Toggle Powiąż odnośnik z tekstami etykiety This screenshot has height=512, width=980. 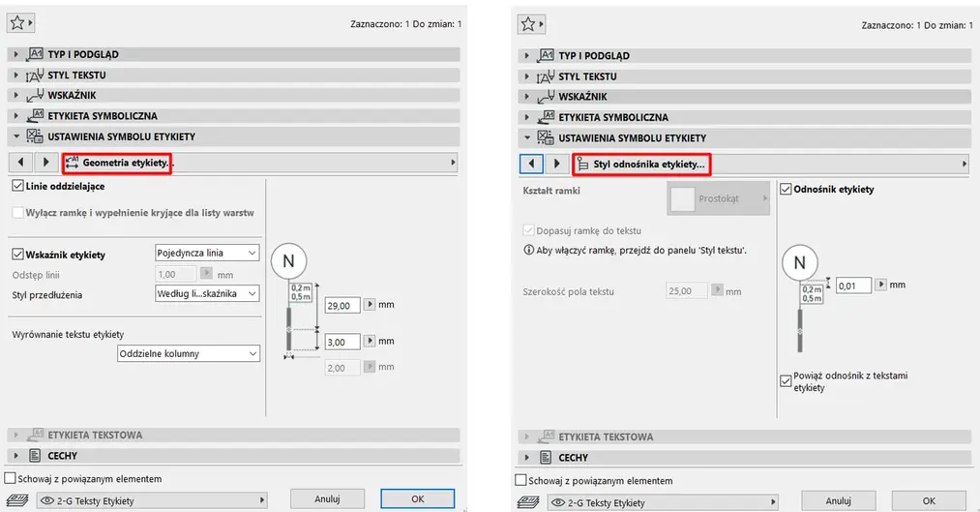786,381
